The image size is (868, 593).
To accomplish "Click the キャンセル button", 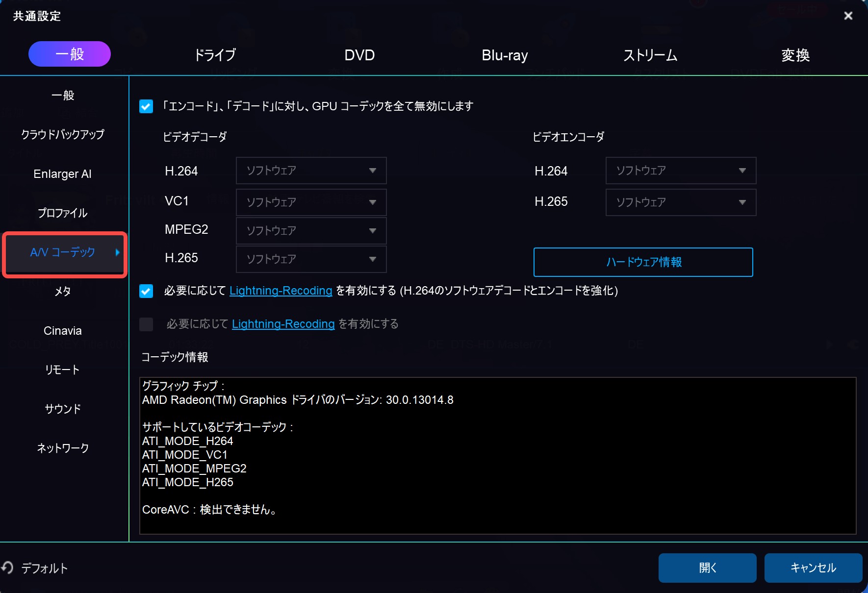I will 814,568.
